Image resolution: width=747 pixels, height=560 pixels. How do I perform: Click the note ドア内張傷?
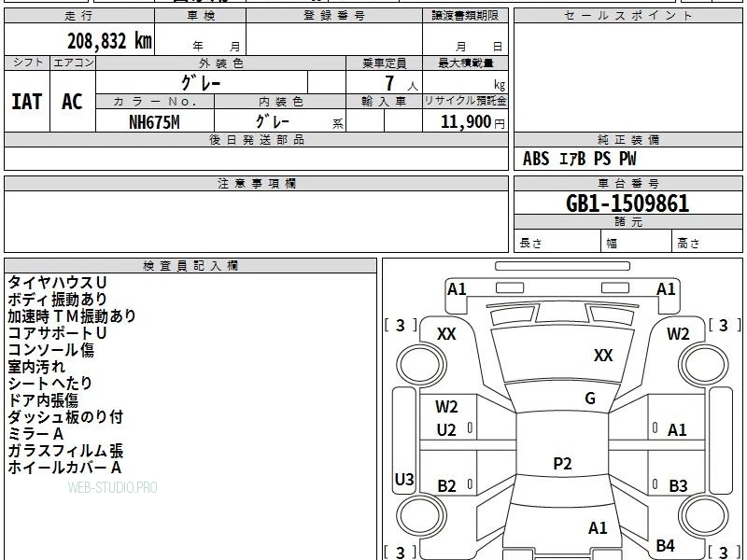pyautogui.click(x=42, y=400)
